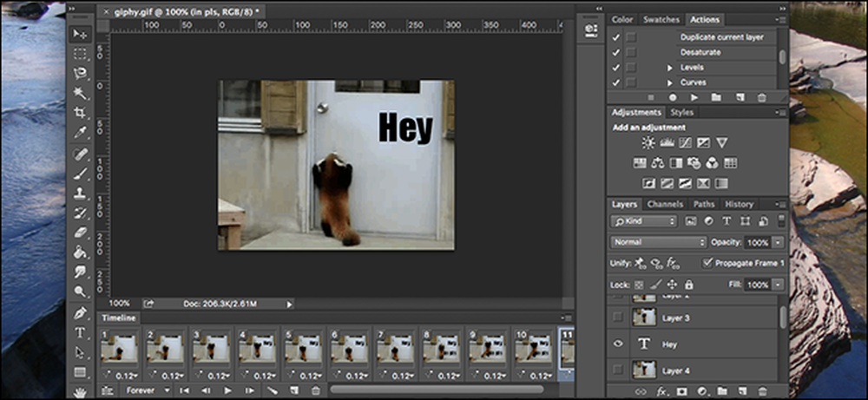The image size is (868, 400).
Task: Delete selected timeline frame
Action: click(x=316, y=390)
